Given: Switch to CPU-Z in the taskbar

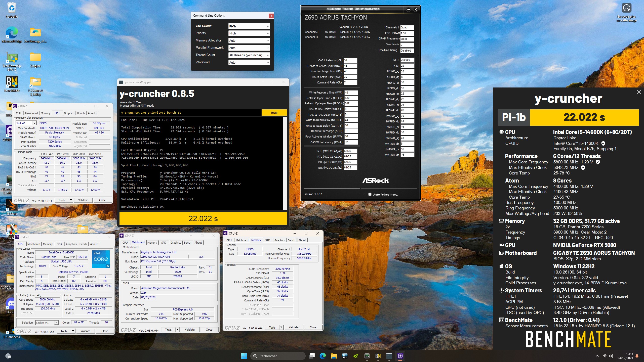Looking at the screenshot, I should [400, 356].
